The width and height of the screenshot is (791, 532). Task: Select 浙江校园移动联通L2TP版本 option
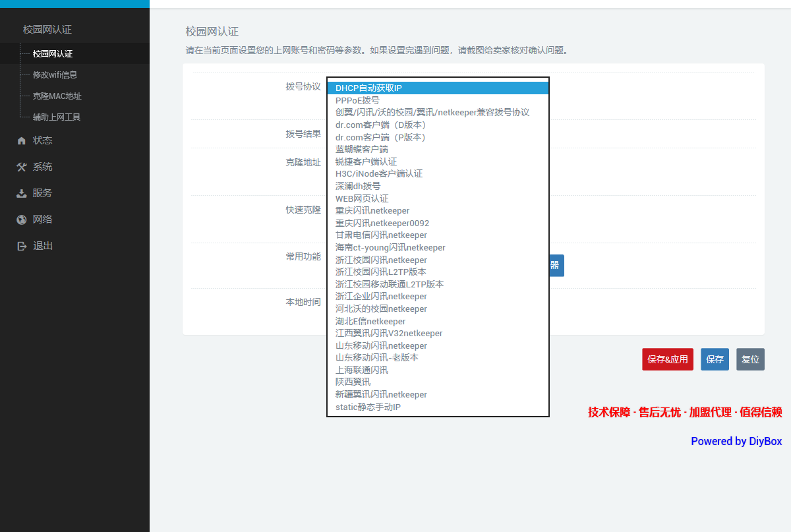pos(438,284)
